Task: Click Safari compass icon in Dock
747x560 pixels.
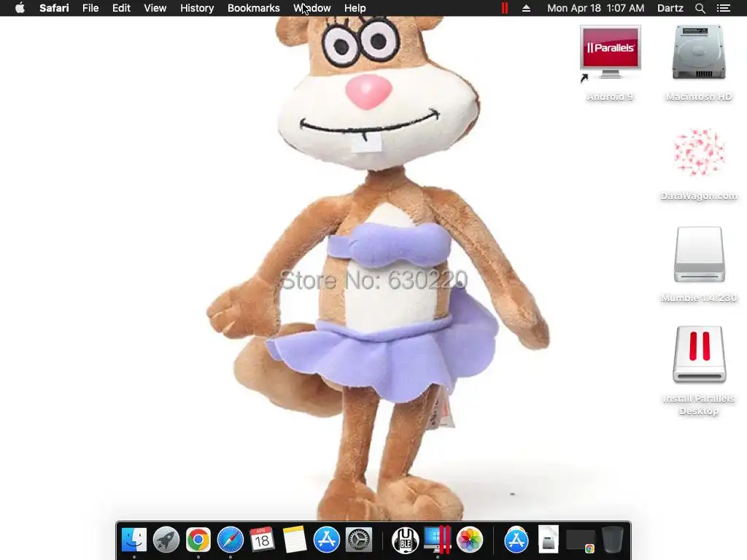Action: 230,540
